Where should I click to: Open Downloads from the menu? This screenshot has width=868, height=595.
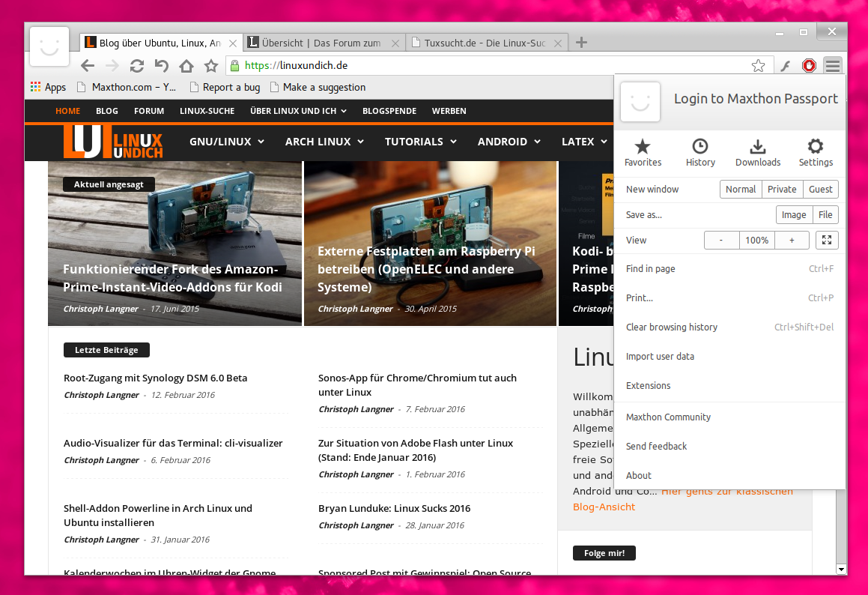click(x=758, y=153)
